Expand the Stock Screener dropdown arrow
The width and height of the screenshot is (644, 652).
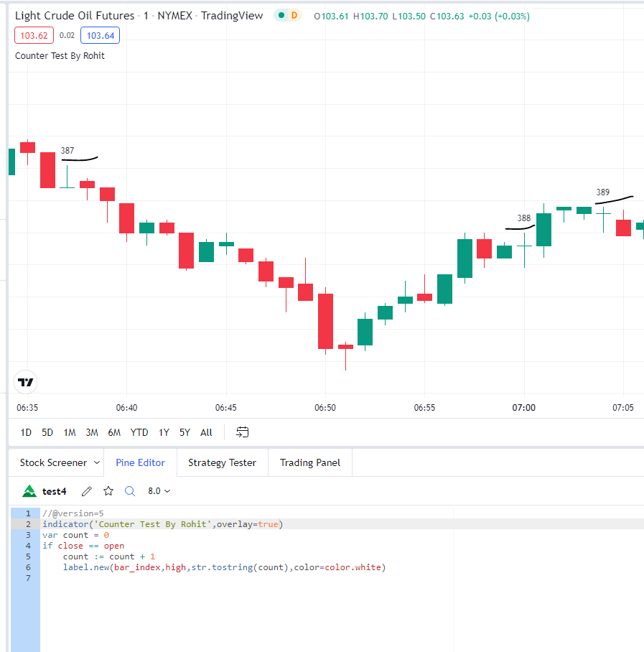coord(96,462)
